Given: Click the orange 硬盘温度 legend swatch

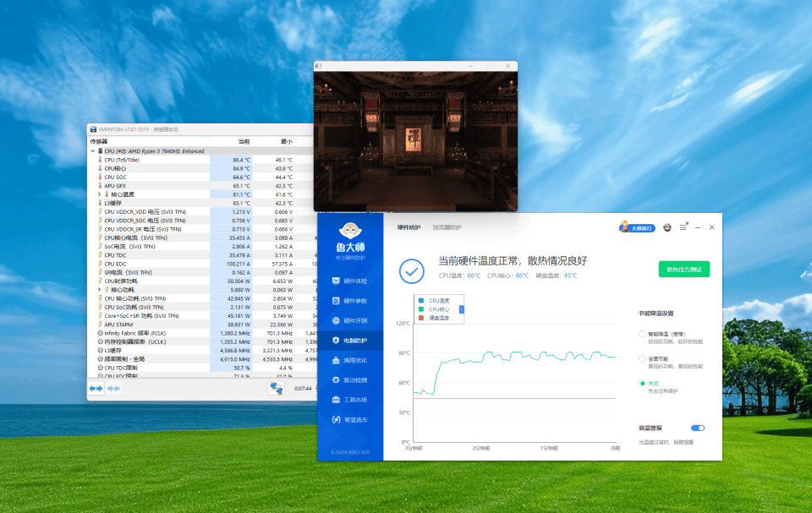Looking at the screenshot, I should point(421,318).
